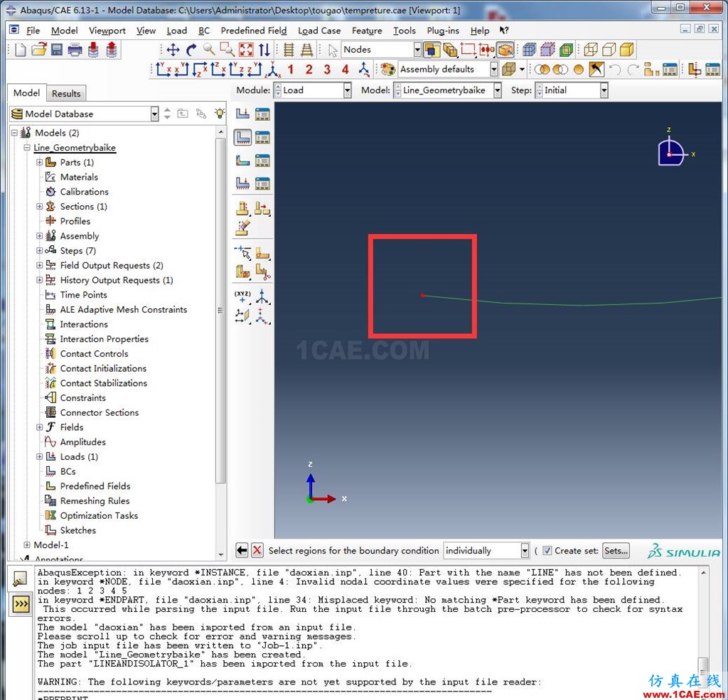Toggle hidden render style

[609, 49]
